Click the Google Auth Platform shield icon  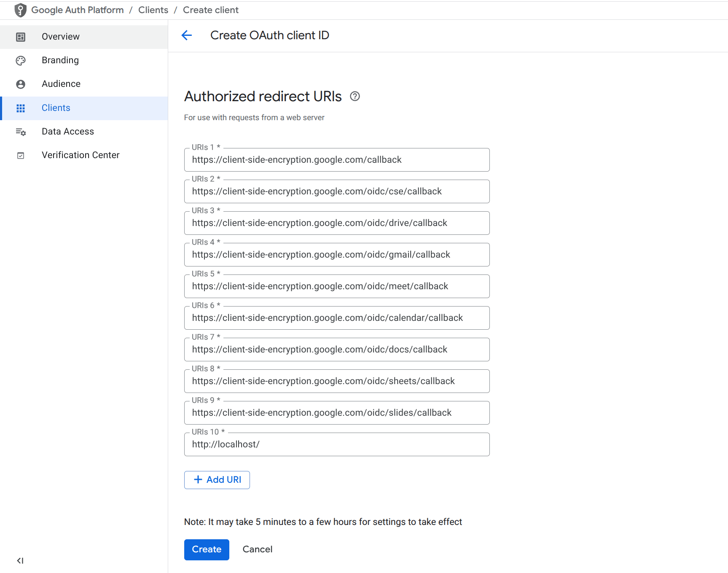20,10
